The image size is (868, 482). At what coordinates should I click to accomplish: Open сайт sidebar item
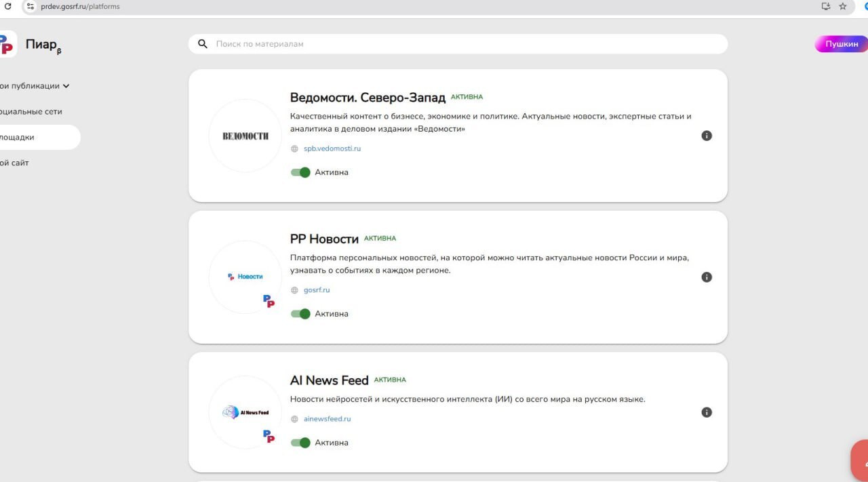pos(14,163)
